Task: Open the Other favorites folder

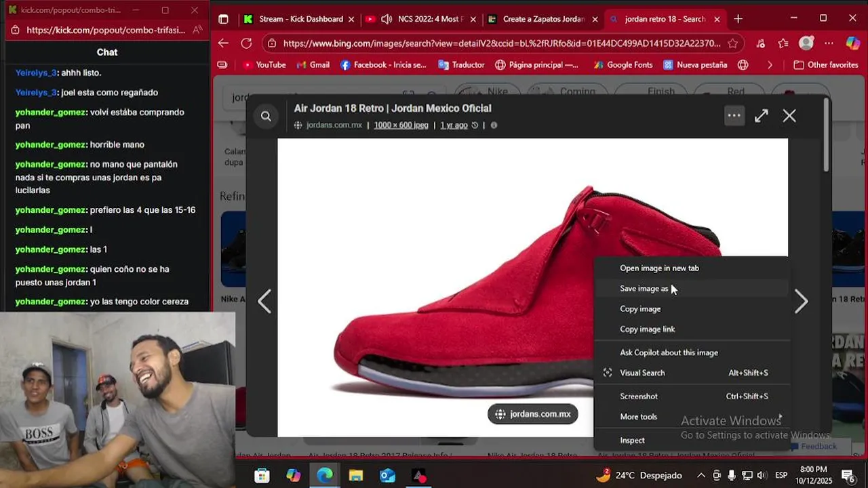Action: point(826,65)
